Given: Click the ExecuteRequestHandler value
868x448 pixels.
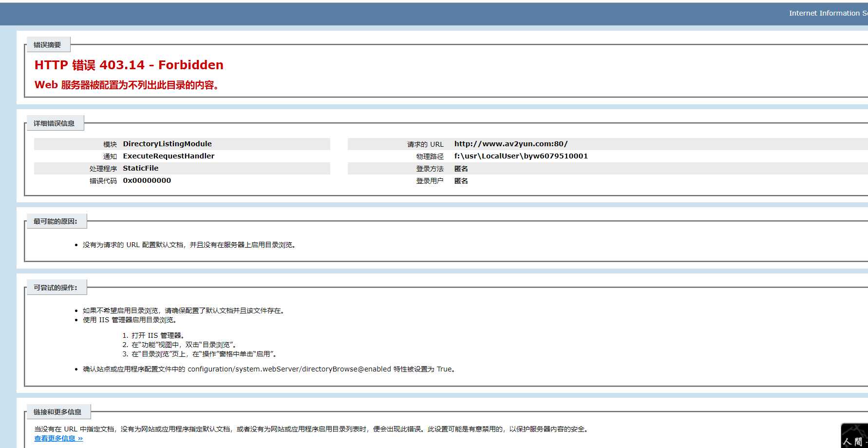Looking at the screenshot, I should tap(169, 156).
